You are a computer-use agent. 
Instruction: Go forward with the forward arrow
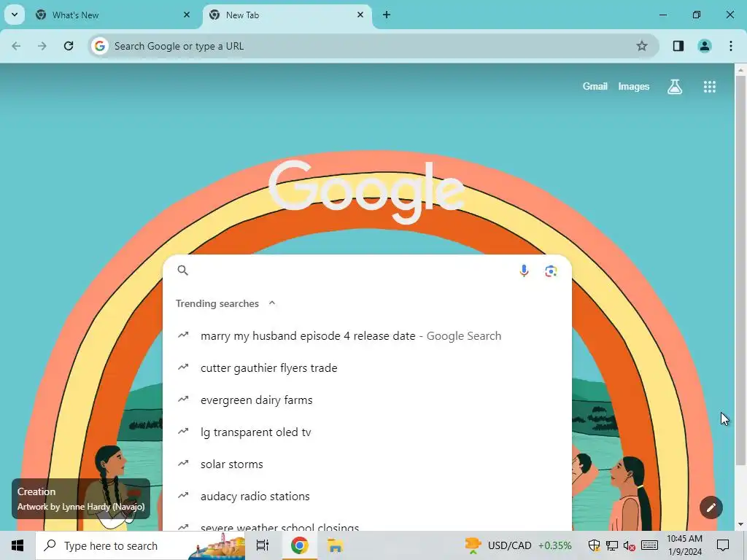coord(42,46)
